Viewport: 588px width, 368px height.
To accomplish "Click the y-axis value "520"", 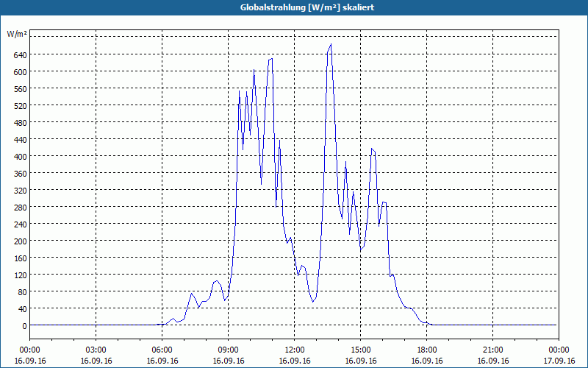I will click(21, 106).
